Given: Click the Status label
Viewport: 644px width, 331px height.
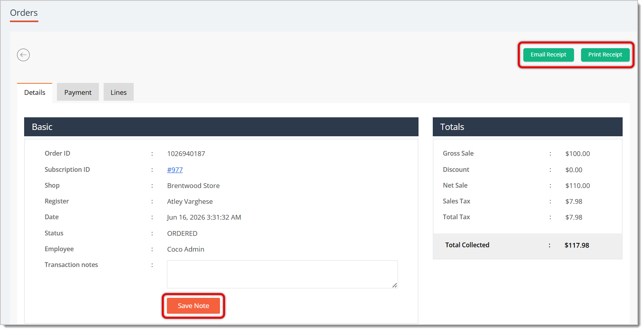Looking at the screenshot, I should pyautogui.click(x=54, y=233).
